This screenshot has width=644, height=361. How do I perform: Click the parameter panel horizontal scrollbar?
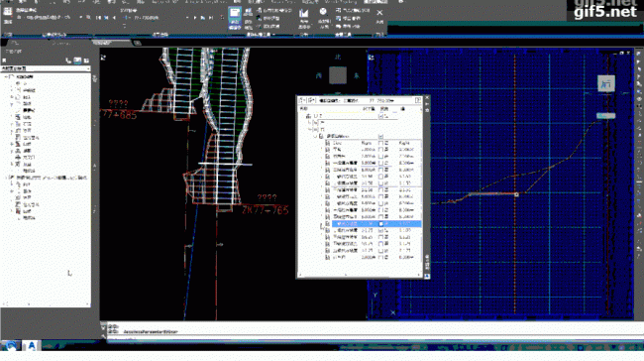click(361, 275)
